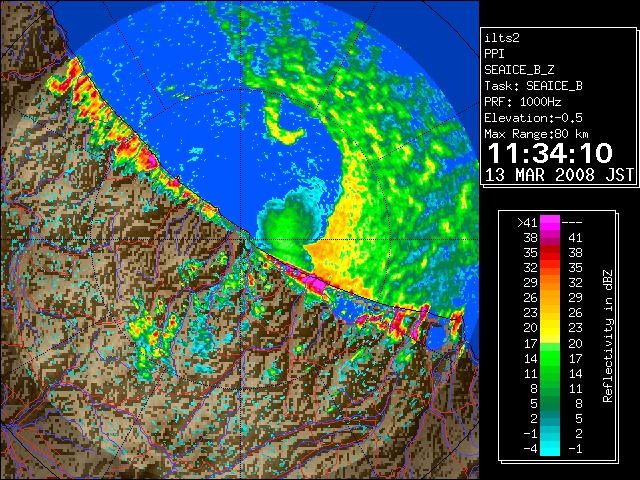The image size is (640, 480).
Task: Click the 'Elevation:-0.5' line
Action: point(533,118)
